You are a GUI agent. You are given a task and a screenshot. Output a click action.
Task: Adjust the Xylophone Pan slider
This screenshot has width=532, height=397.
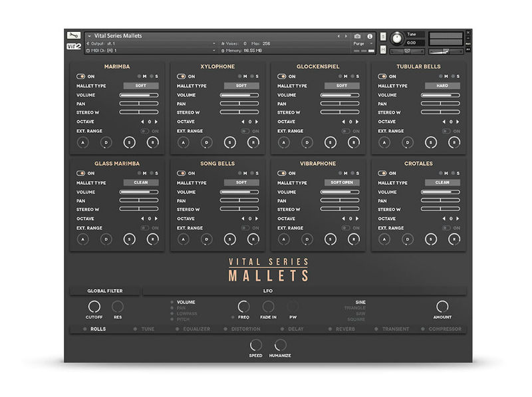239,104
